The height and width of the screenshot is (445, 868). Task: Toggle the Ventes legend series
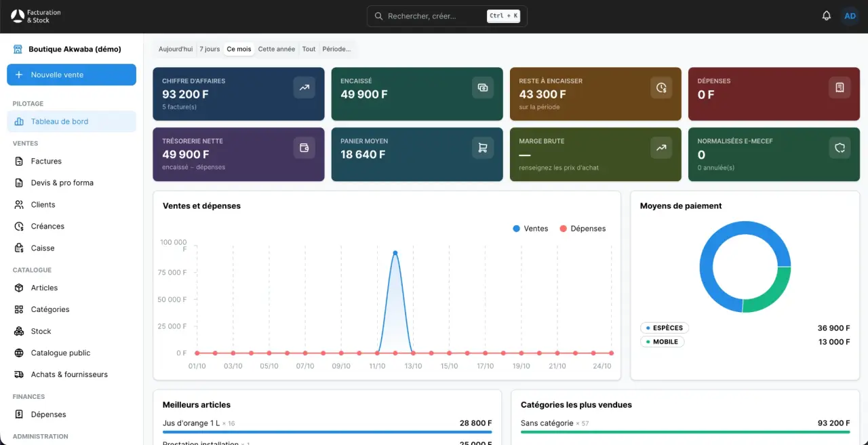click(x=530, y=229)
